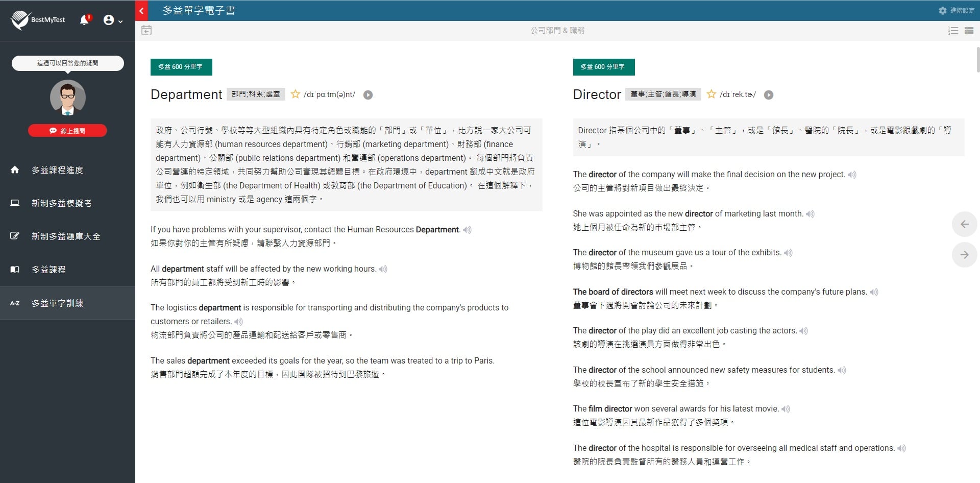
Task: Play audio for school safety measures sentence
Action: tap(842, 370)
